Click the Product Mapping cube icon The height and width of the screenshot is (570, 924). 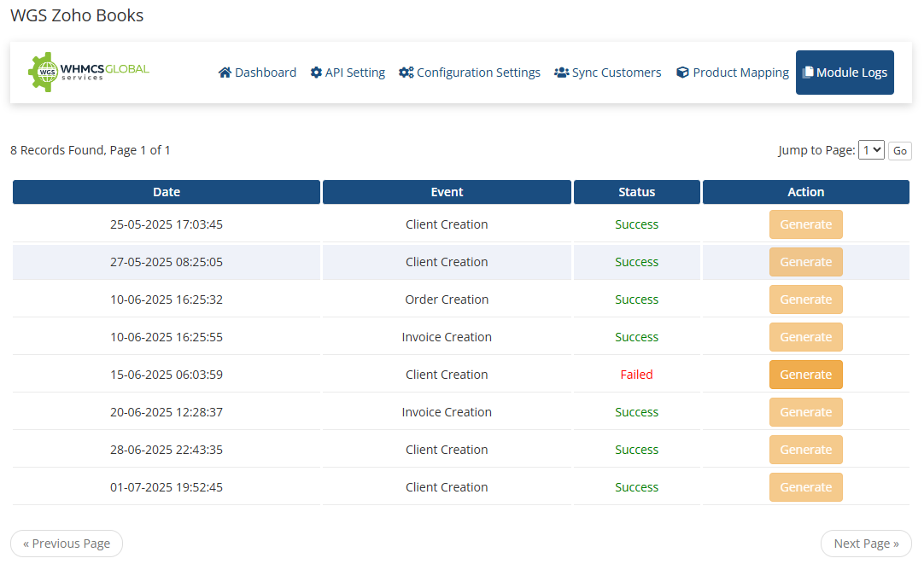[x=682, y=73]
